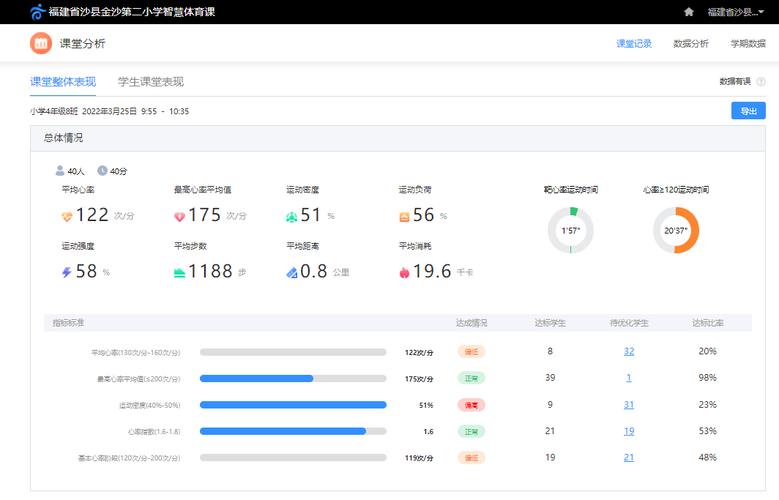
Task: Click the empty 基本心率 119次/分 progress bar
Action: (293, 458)
